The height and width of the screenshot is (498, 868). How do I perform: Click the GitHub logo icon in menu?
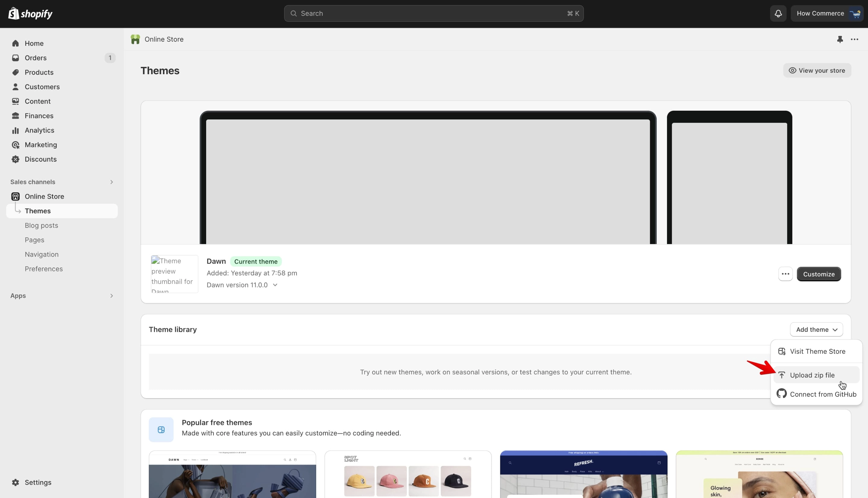[782, 393]
